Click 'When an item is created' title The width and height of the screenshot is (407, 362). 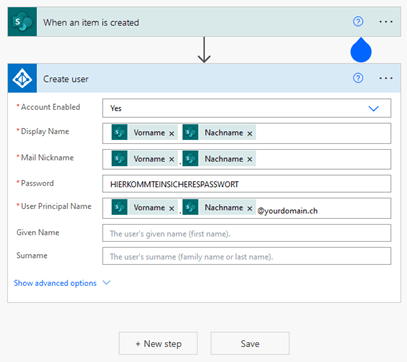click(91, 23)
